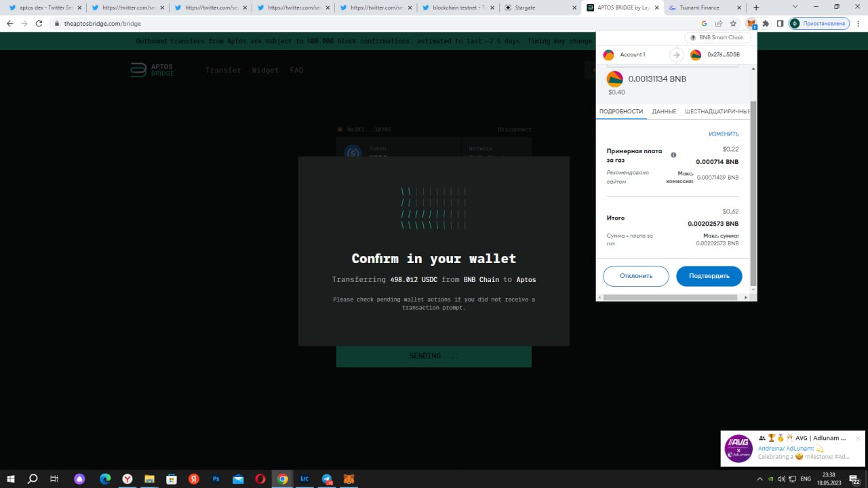Open the Приостановлена profile button
This screenshot has width=868, height=488.
click(x=819, y=23)
